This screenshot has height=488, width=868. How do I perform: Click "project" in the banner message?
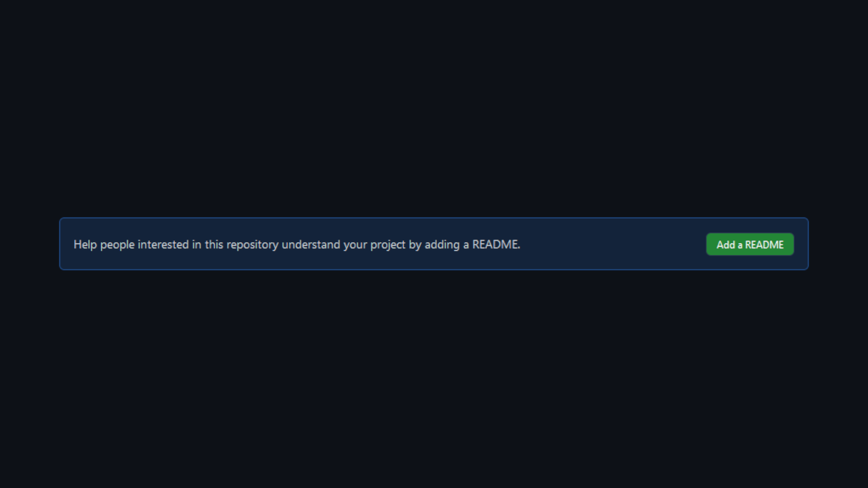pyautogui.click(x=388, y=245)
